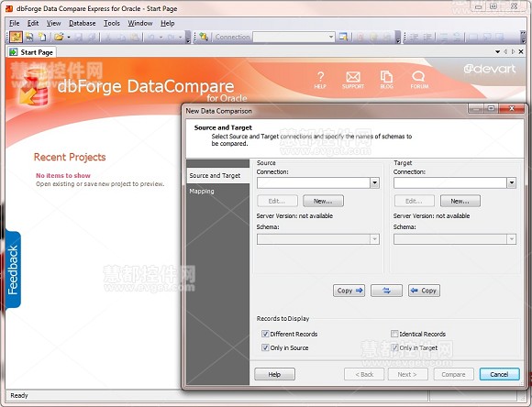Toggle the Different Records checkbox
The height and width of the screenshot is (407, 532).
[265, 334]
